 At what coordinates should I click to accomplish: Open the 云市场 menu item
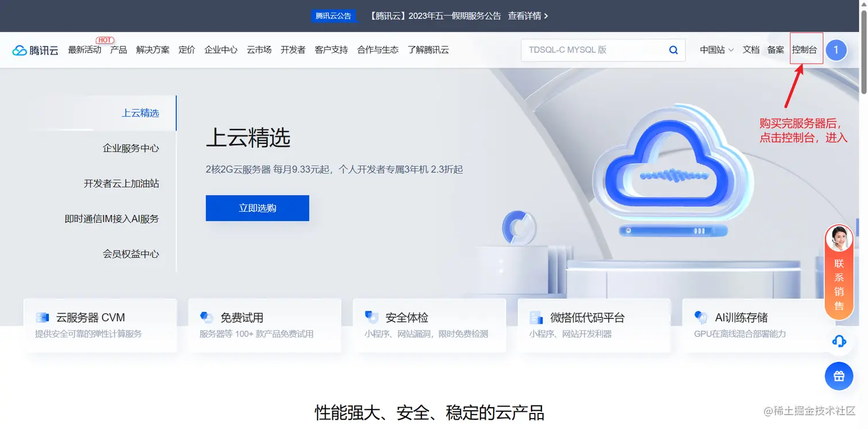tap(259, 50)
